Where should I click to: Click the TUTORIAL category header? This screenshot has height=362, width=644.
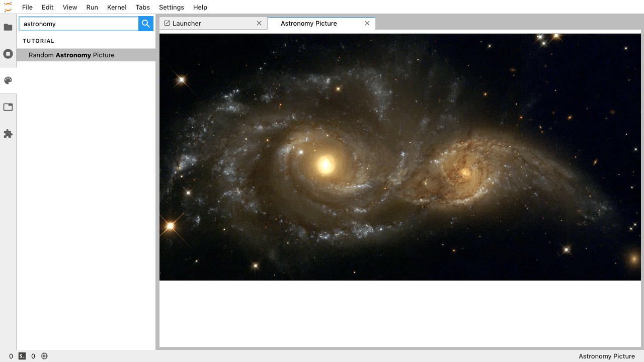pyautogui.click(x=39, y=41)
